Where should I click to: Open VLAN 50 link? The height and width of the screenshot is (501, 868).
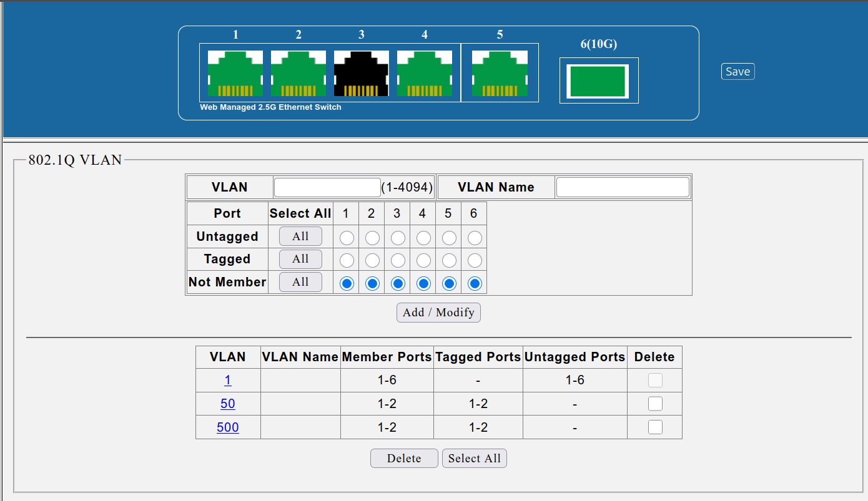pos(228,404)
